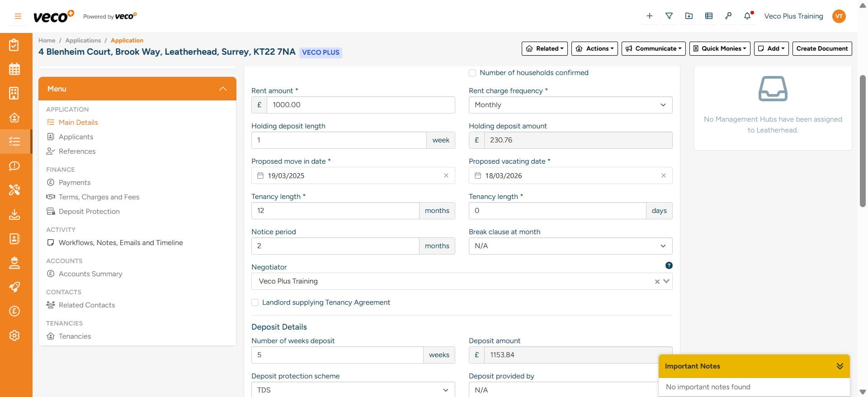Click the Holding deposit length field
The height and width of the screenshot is (397, 868).
coord(339,140)
